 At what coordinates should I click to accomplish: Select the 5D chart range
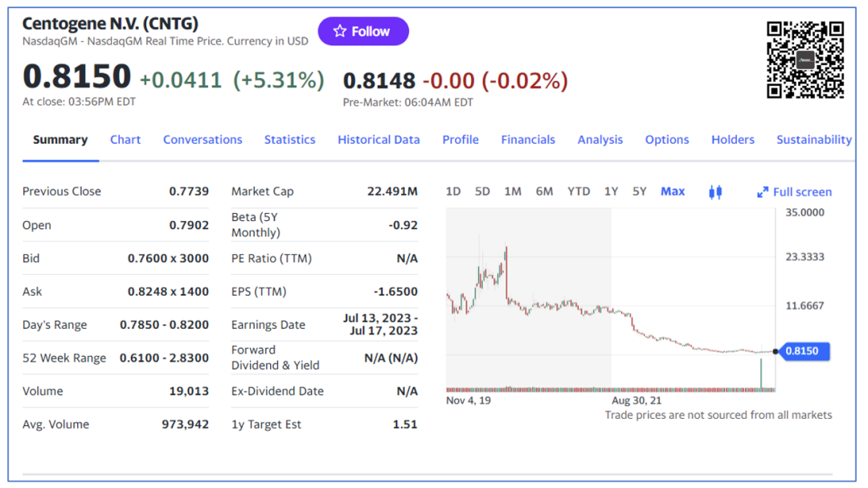click(482, 191)
